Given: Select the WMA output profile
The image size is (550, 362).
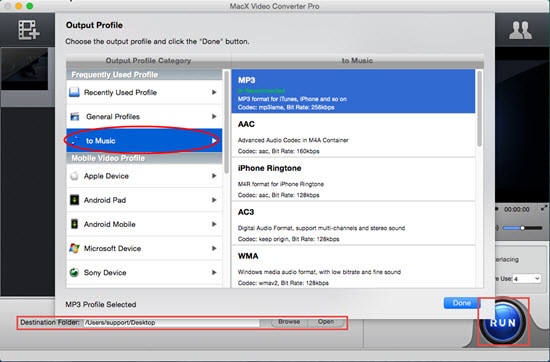Looking at the screenshot, I should click(x=353, y=267).
